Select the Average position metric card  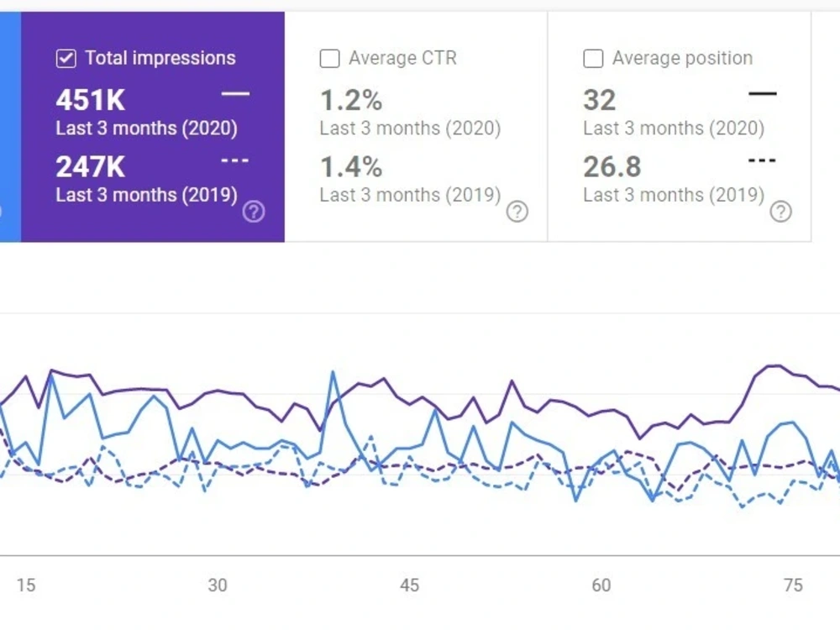(680, 127)
